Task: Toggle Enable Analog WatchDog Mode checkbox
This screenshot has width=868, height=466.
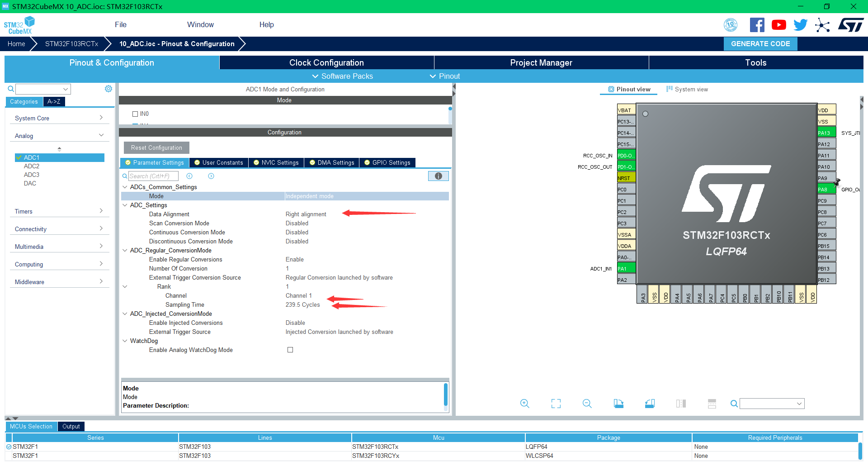Action: 290,350
